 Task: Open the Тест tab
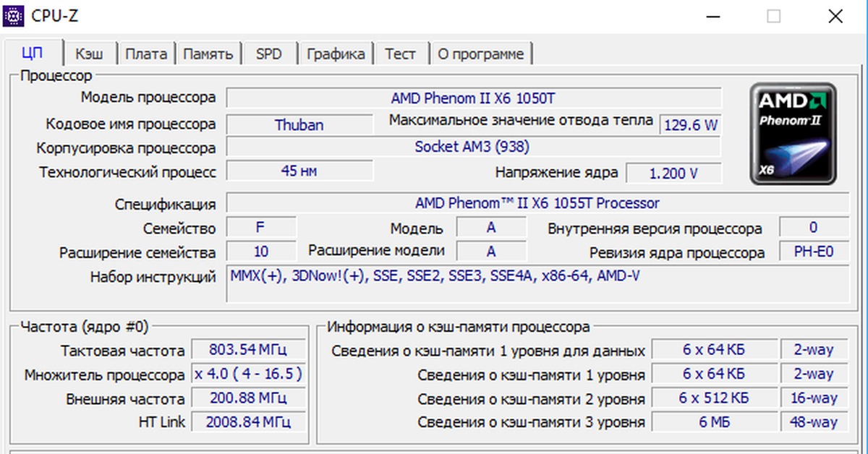pyautogui.click(x=401, y=54)
